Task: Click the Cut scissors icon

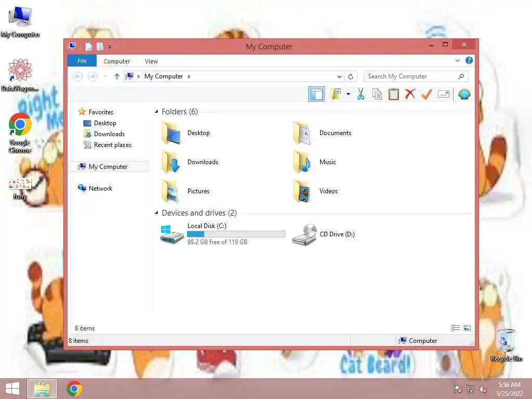Action: [361, 94]
